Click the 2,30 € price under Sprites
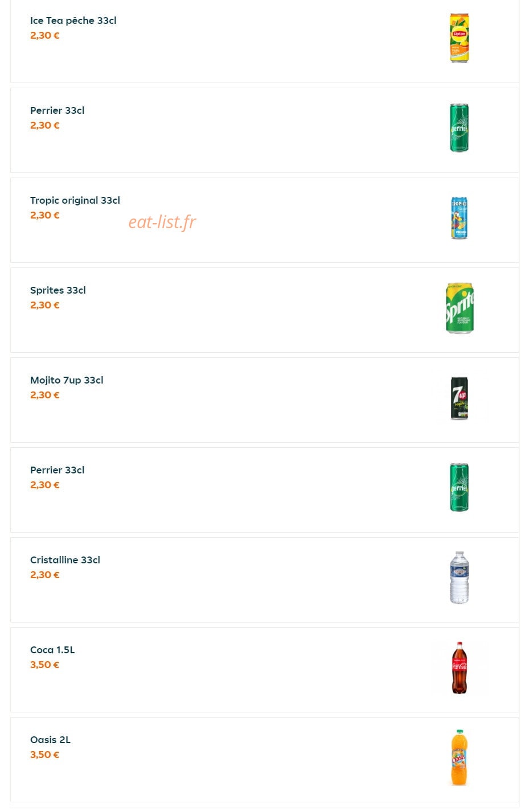Screen dimensions: 521x812 pos(45,305)
